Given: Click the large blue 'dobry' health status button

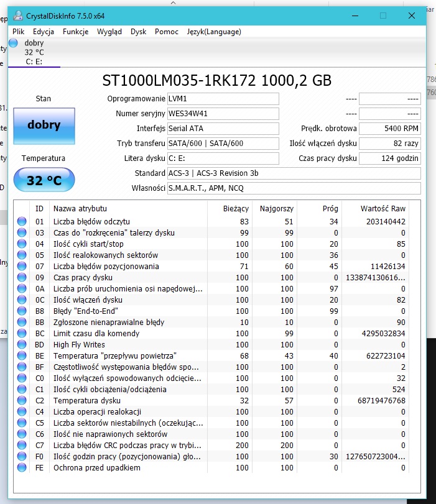Looking at the screenshot, I should click(x=44, y=126).
